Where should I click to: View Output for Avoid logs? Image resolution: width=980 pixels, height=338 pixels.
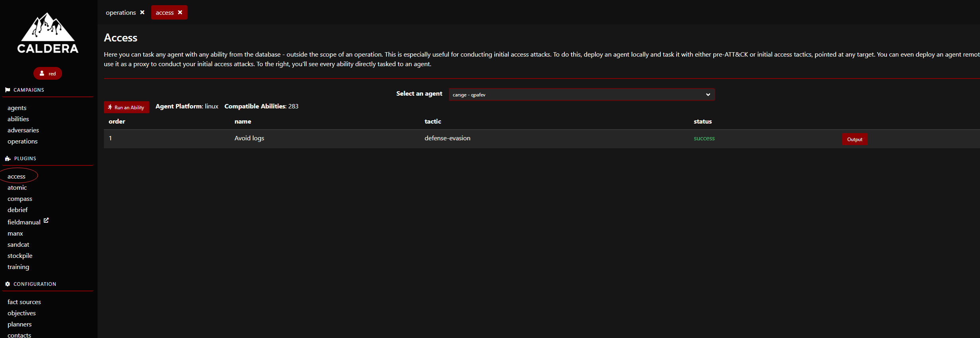(x=855, y=139)
